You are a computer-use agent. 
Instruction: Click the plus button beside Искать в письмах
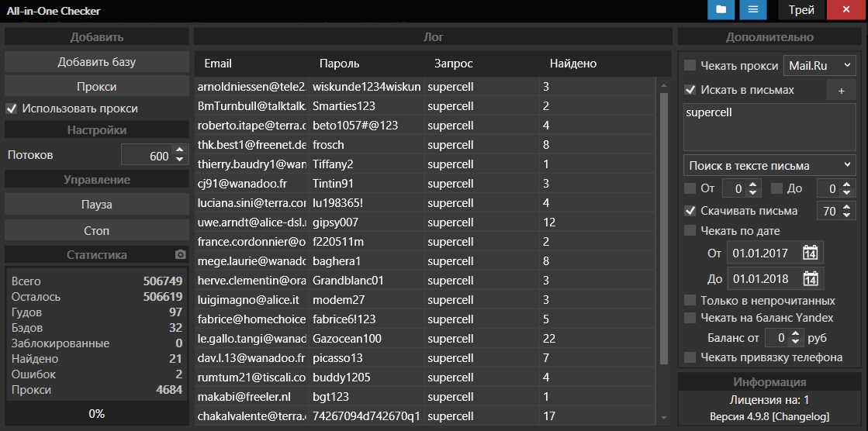[x=841, y=91]
